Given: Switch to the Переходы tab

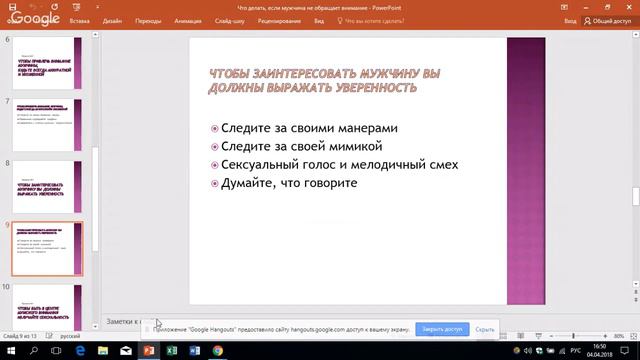Looking at the screenshot, I should tap(148, 21).
